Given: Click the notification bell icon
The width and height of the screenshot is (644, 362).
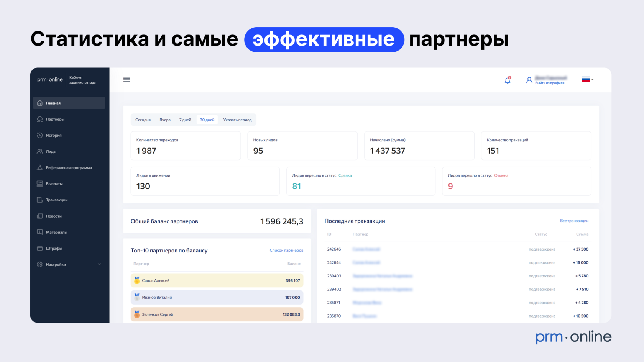Looking at the screenshot, I should (508, 80).
